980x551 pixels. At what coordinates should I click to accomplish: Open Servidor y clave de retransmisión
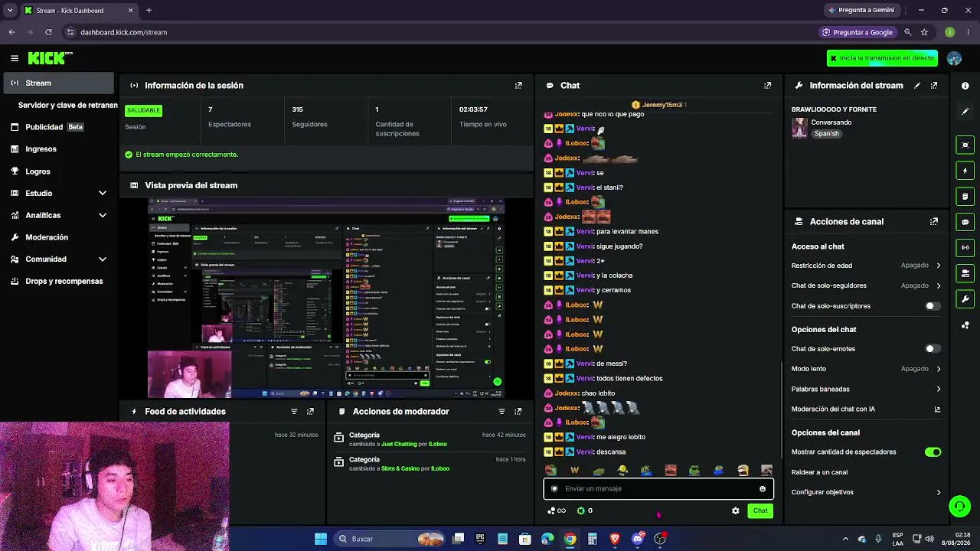(67, 106)
